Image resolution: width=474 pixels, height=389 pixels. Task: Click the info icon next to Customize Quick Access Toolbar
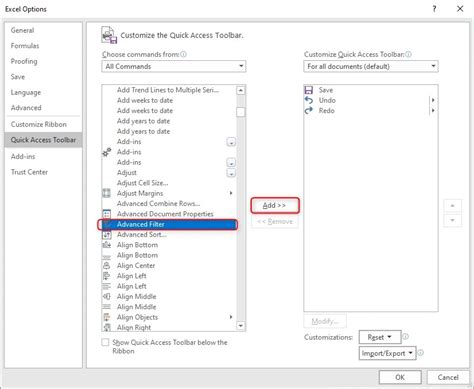pos(408,54)
